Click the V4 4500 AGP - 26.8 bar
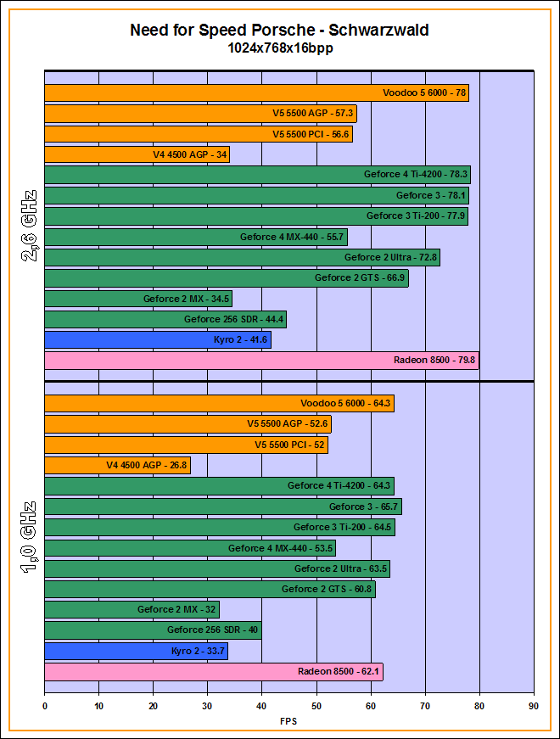The width and height of the screenshot is (560, 739). [x=117, y=466]
